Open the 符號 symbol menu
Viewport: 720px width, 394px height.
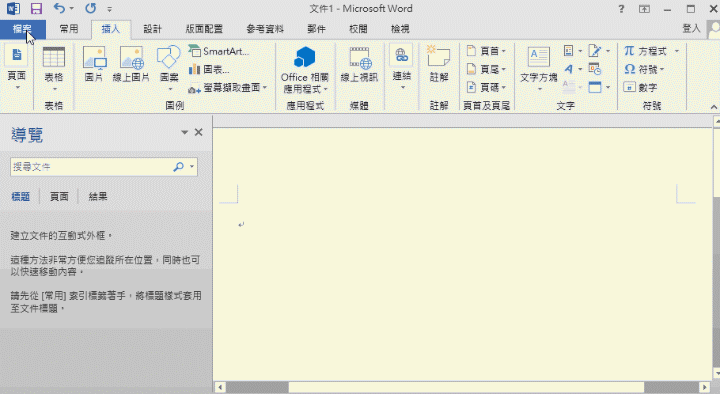644,69
